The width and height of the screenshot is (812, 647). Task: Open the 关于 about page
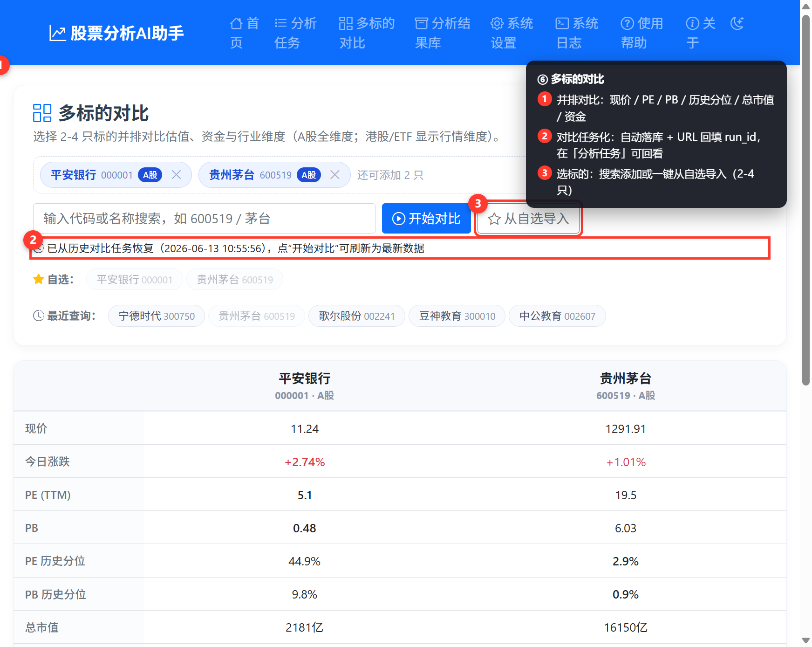point(700,33)
